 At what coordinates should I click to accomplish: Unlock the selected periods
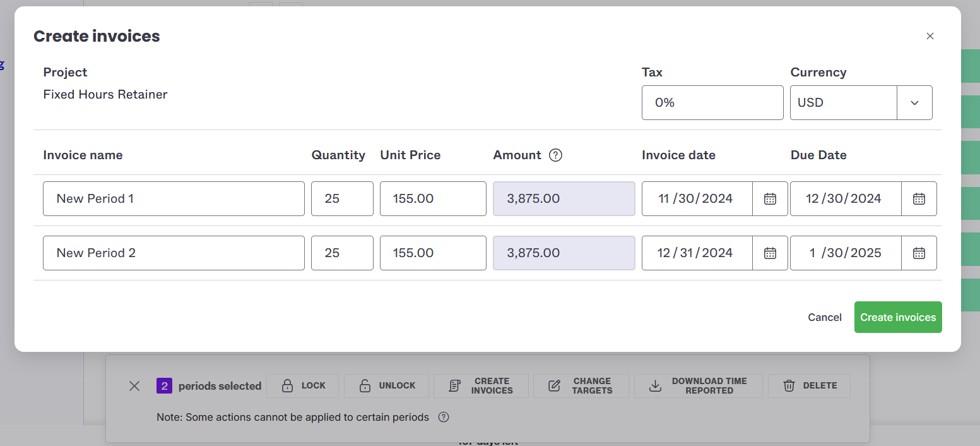[x=386, y=386]
